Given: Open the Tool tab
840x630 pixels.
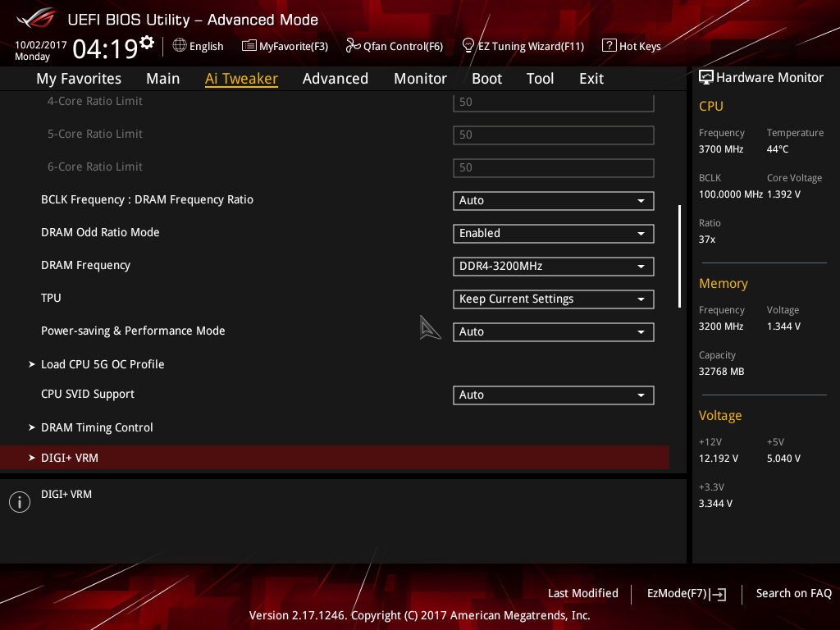Looking at the screenshot, I should (540, 79).
